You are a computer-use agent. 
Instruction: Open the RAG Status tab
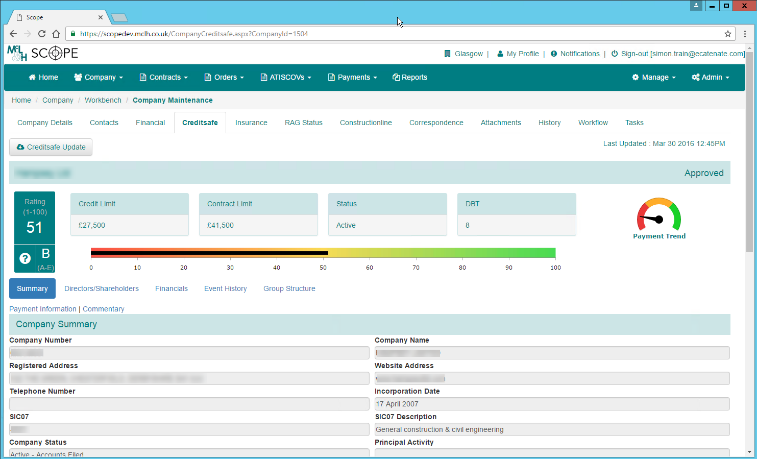pos(304,122)
